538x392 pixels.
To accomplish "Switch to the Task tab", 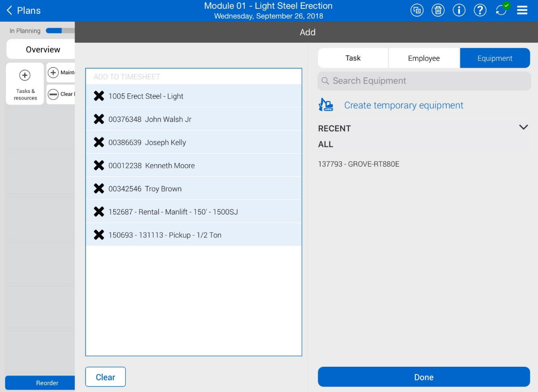I will click(353, 58).
